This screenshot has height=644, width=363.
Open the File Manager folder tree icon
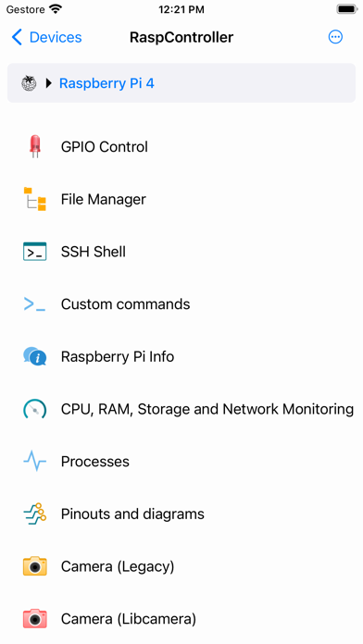tap(35, 199)
